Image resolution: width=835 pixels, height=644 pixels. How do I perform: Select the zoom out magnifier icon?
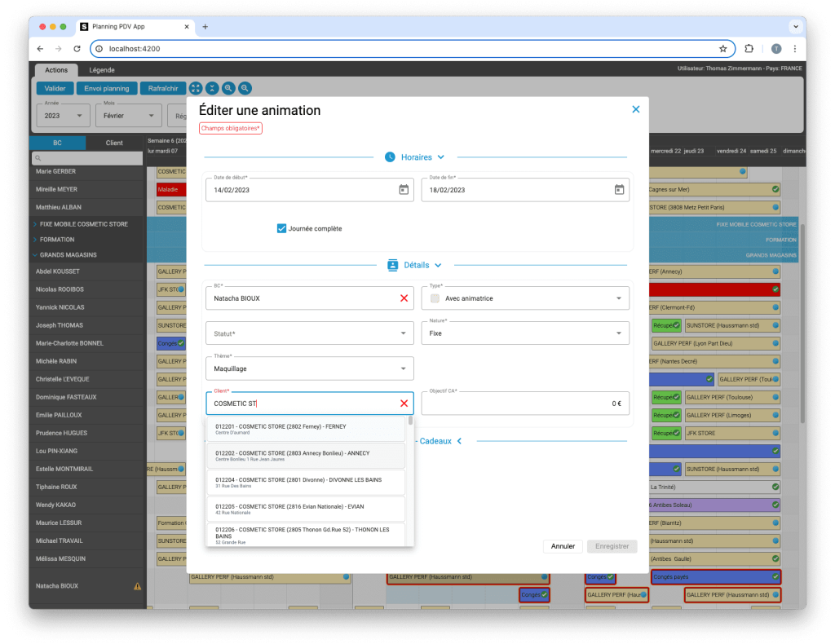(x=244, y=88)
